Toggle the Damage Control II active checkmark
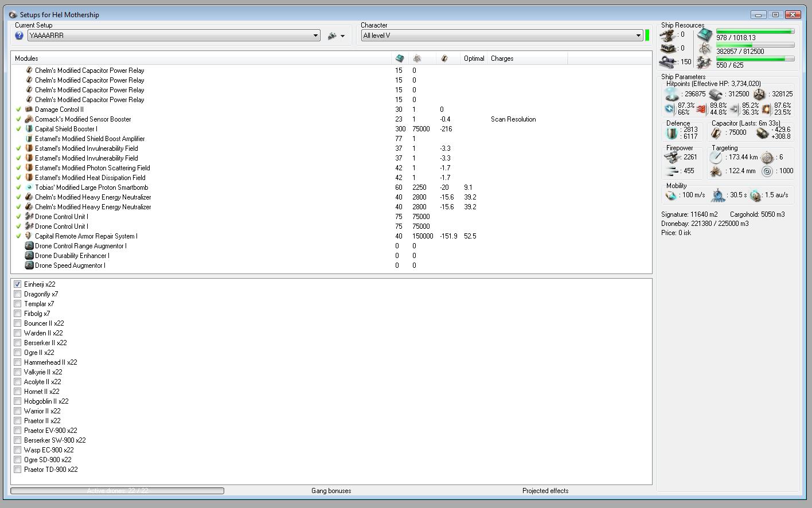 point(18,110)
